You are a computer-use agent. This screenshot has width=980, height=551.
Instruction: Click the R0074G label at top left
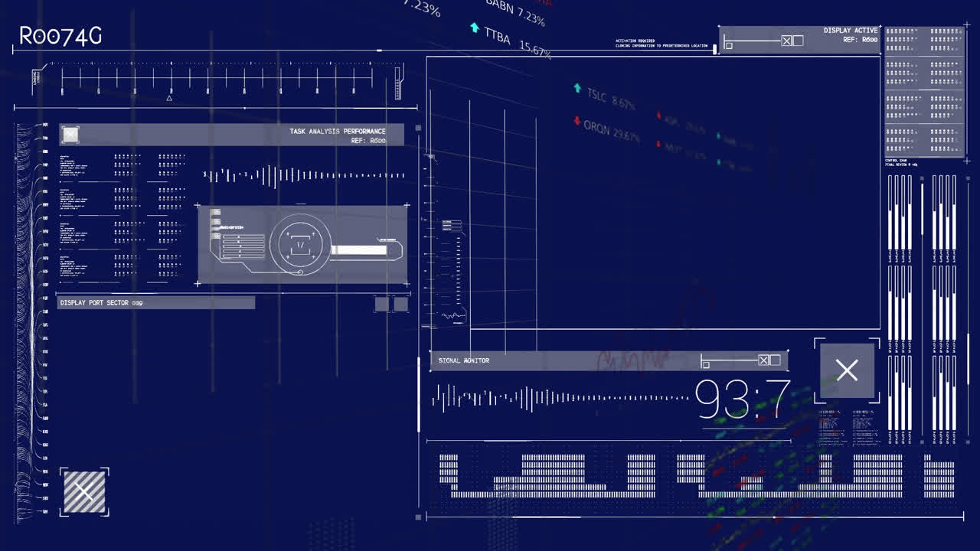pos(59,35)
